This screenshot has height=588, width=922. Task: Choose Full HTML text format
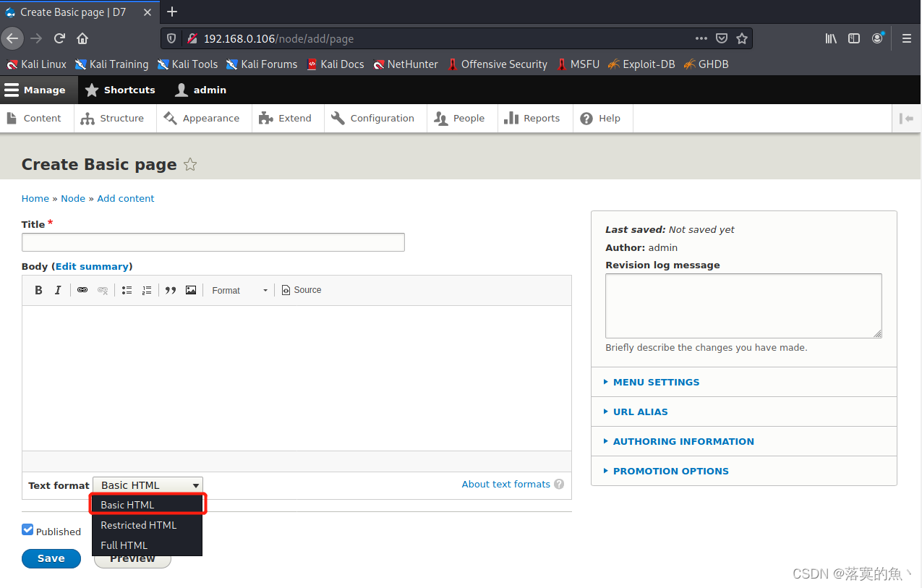148,545
